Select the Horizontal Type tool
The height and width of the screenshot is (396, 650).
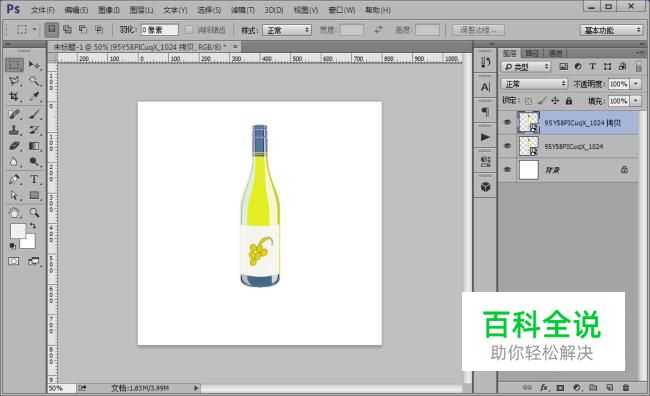tap(34, 180)
